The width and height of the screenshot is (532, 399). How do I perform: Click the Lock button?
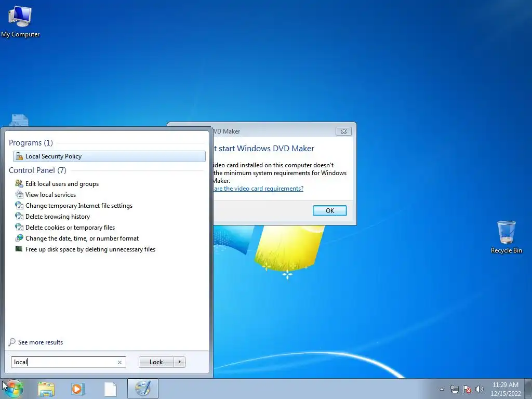click(x=156, y=362)
